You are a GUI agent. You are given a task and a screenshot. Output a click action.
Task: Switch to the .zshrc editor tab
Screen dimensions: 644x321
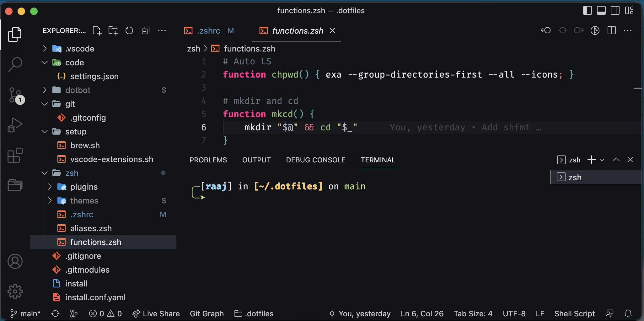click(209, 30)
